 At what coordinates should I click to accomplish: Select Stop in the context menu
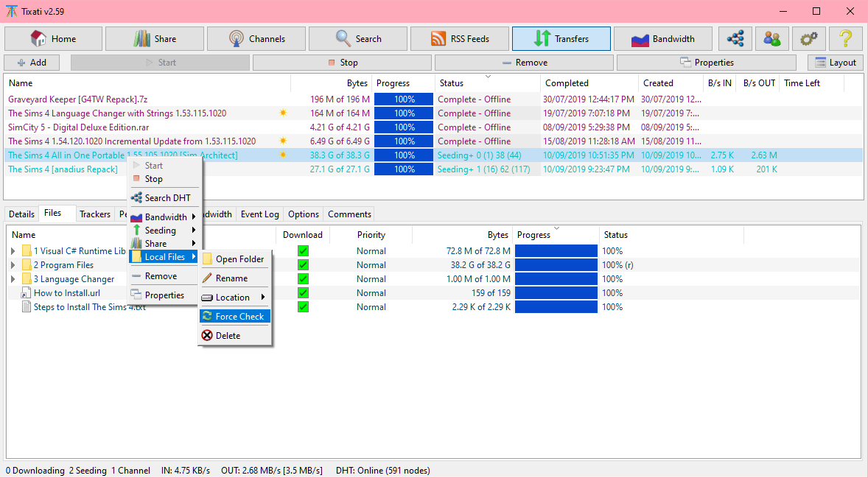(164, 179)
